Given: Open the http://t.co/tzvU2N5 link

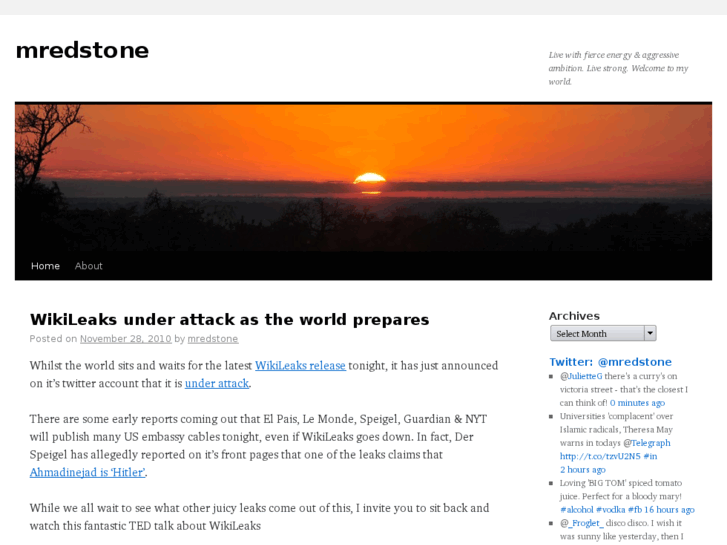Looking at the screenshot, I should coord(600,456).
